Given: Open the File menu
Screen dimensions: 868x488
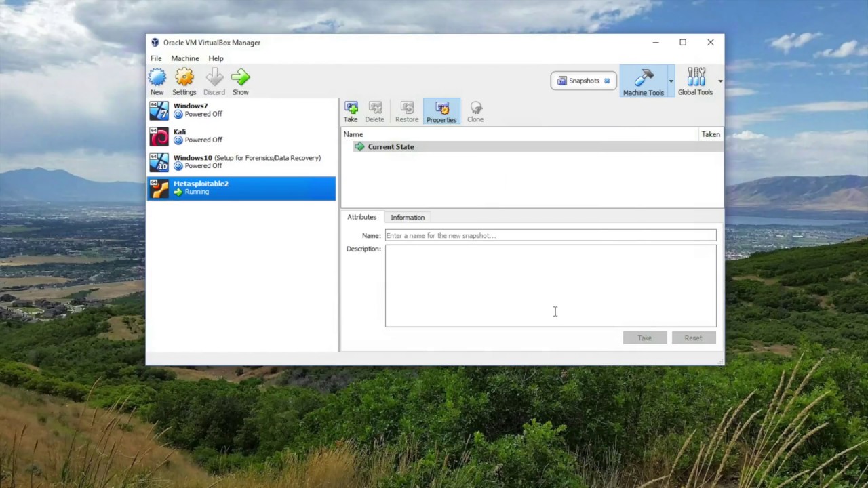Looking at the screenshot, I should tap(156, 58).
